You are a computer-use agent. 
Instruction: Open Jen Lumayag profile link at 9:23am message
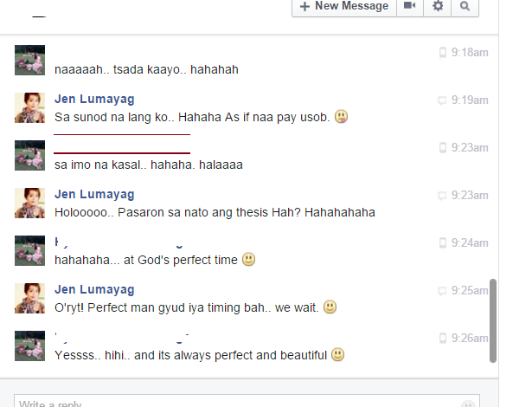pyautogui.click(x=94, y=194)
